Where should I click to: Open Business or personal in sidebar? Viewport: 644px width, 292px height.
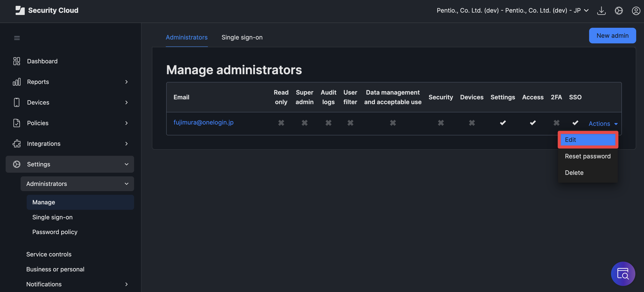[x=55, y=269]
